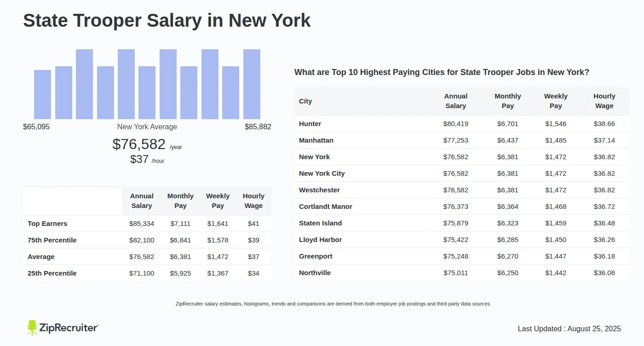Click Top Earners annual salary $85,334
644x346 pixels.
(142, 224)
